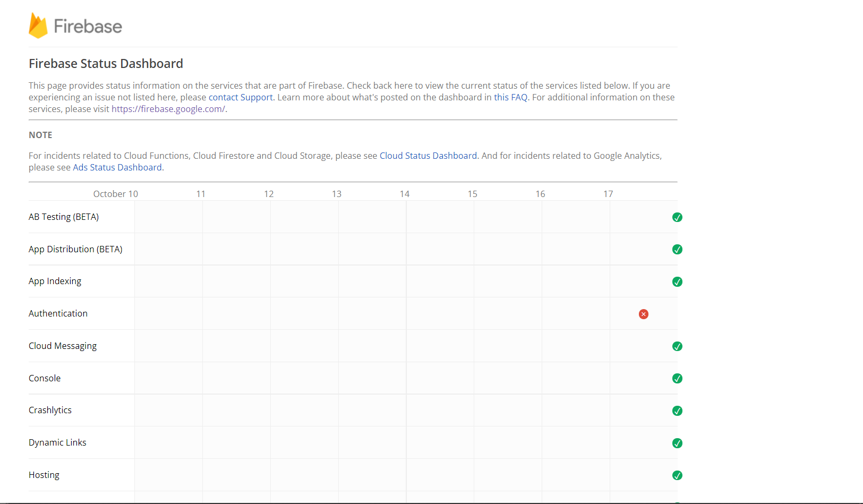This screenshot has width=863, height=504.
Task: Click green check icon for Hosting
Action: pos(677,475)
